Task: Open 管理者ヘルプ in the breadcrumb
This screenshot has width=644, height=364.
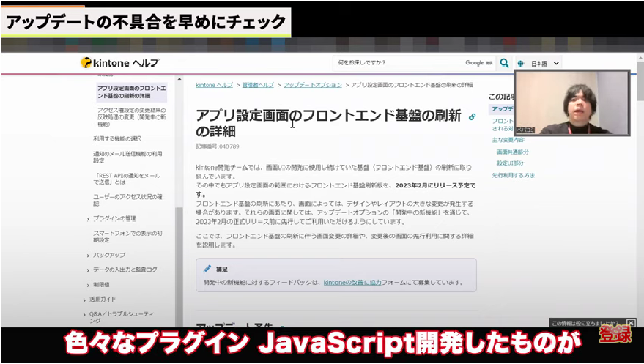Action: 259,85
